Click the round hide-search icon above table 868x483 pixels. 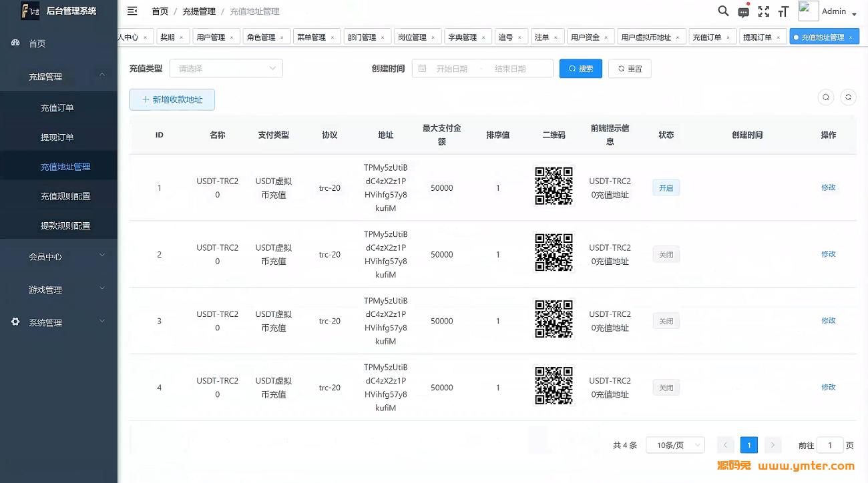coord(826,97)
